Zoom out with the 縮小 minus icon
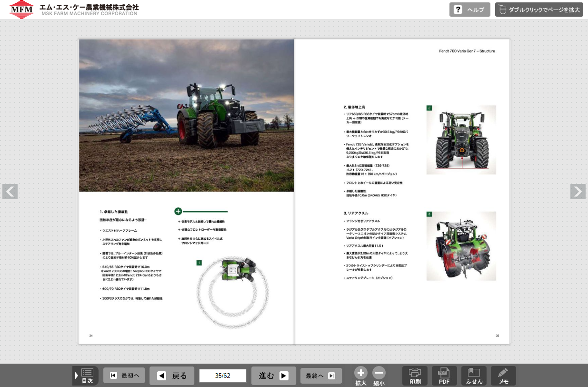The height and width of the screenshot is (387, 588). [x=379, y=373]
